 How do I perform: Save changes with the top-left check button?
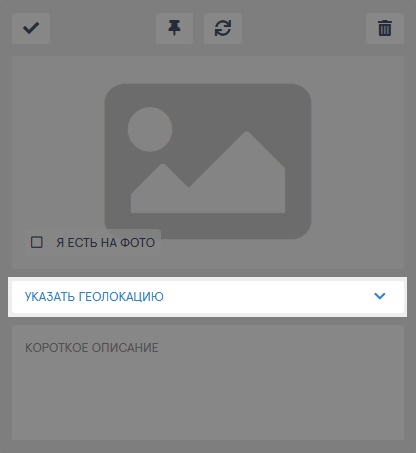pos(31,28)
